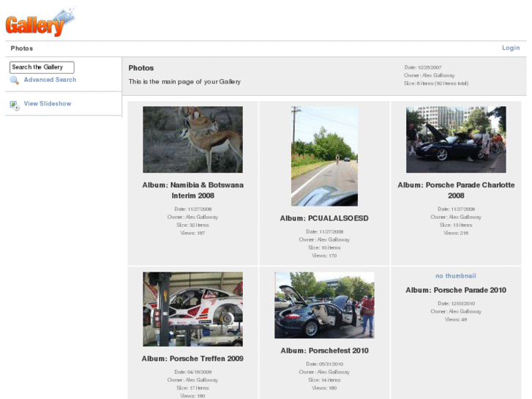Select the Photos breadcrumb item
The image size is (532, 399).
coord(22,48)
